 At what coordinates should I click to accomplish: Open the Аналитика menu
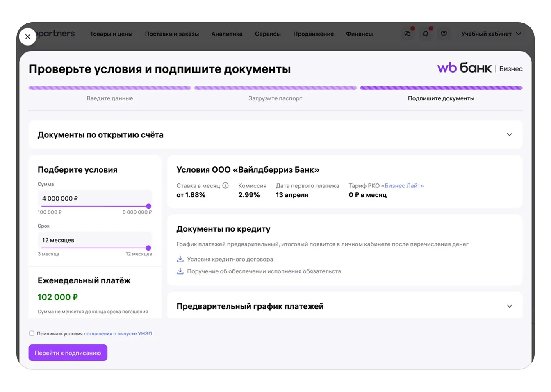pos(227,34)
